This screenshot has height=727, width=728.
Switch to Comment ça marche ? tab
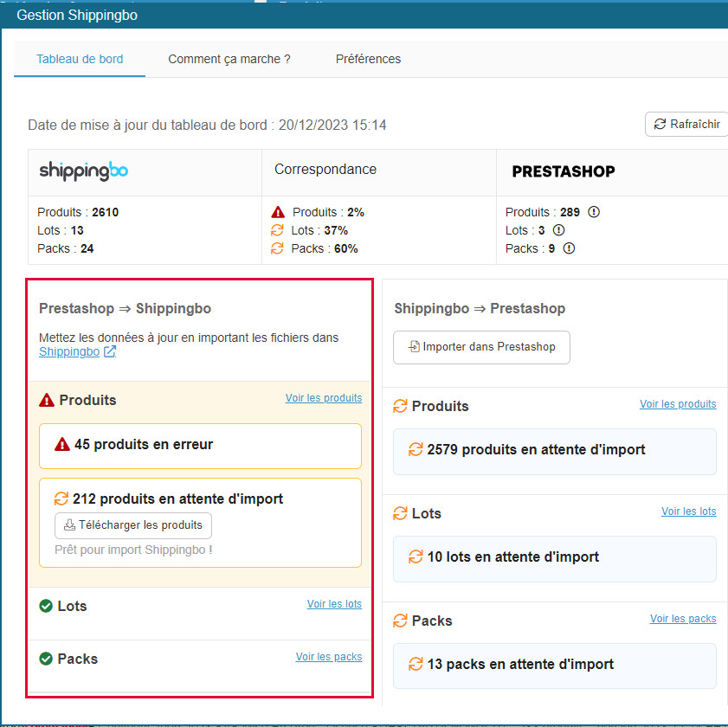coord(229,59)
